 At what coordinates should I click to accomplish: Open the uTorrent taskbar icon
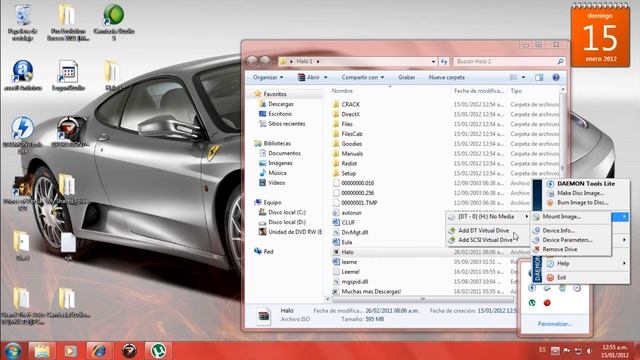pos(158,351)
